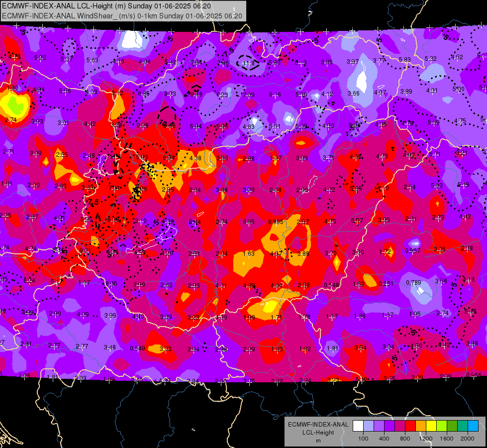This screenshot has width=487, height=448.
Task: Click the grid value 6.16
Action: (x=275, y=95)
